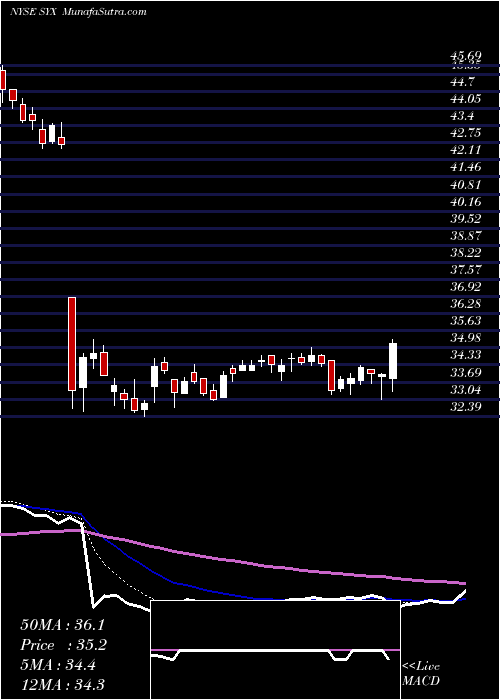Click the Live MACD label

pos(421,674)
